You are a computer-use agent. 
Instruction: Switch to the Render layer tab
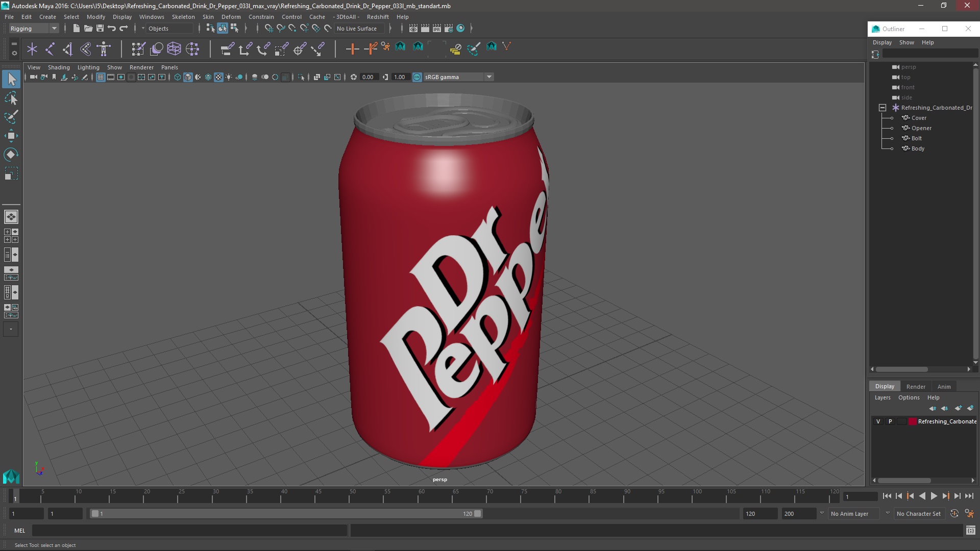pyautogui.click(x=916, y=386)
